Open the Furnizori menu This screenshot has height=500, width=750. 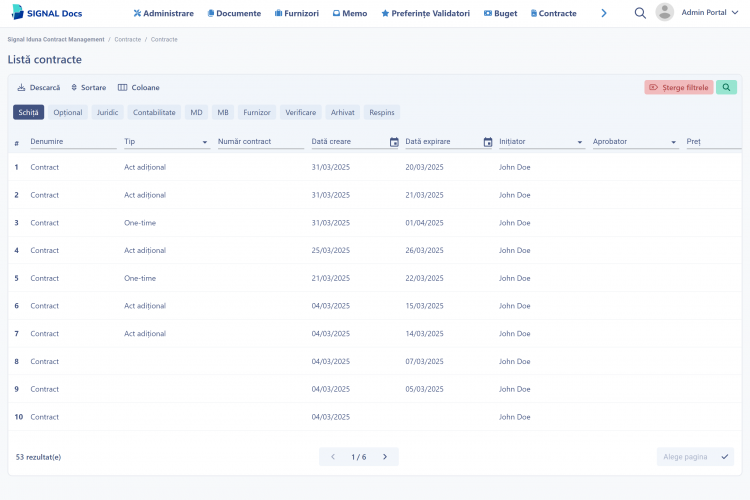point(297,13)
